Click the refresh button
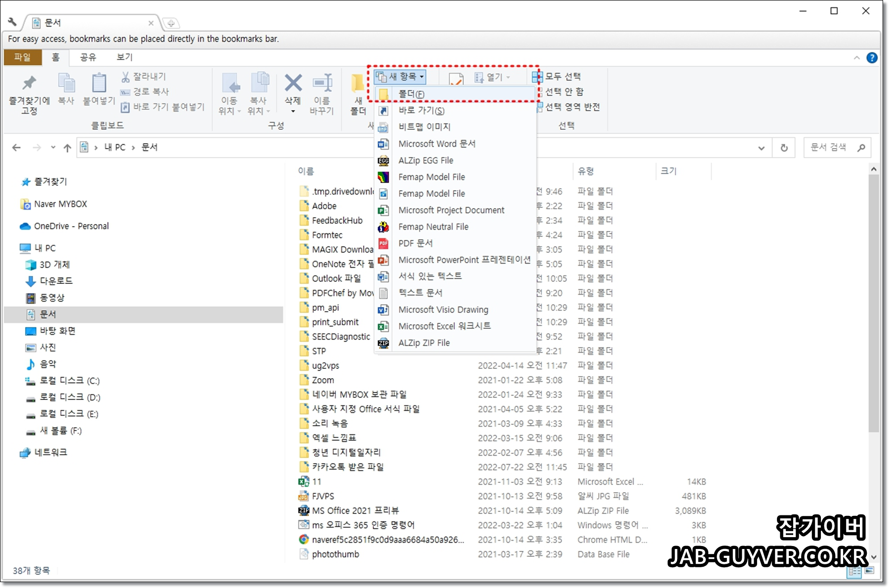This screenshot has height=588, width=889. tap(784, 148)
